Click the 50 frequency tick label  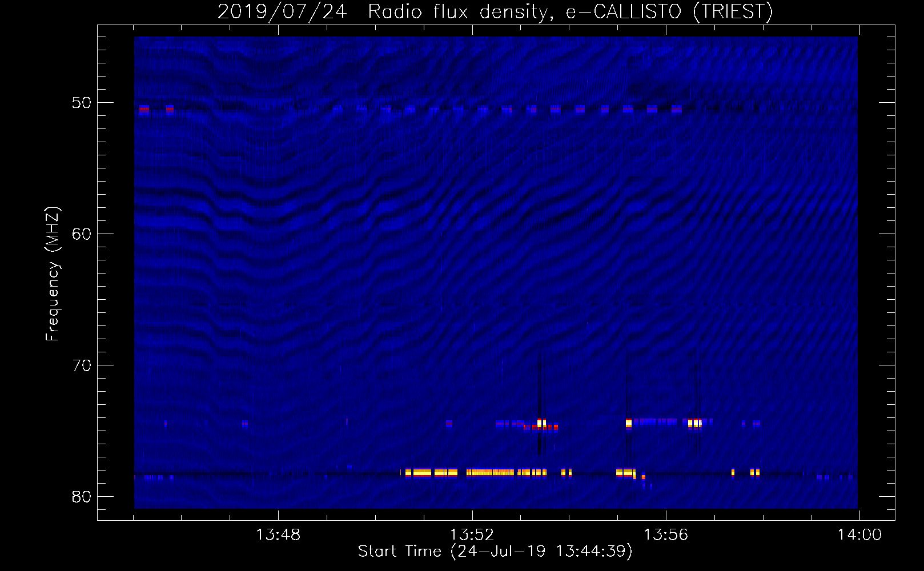[x=82, y=103]
